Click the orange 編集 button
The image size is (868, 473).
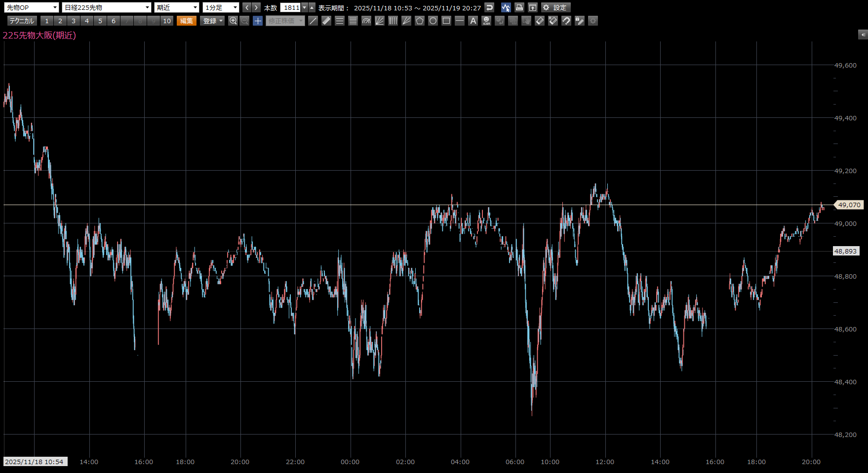pyautogui.click(x=187, y=21)
